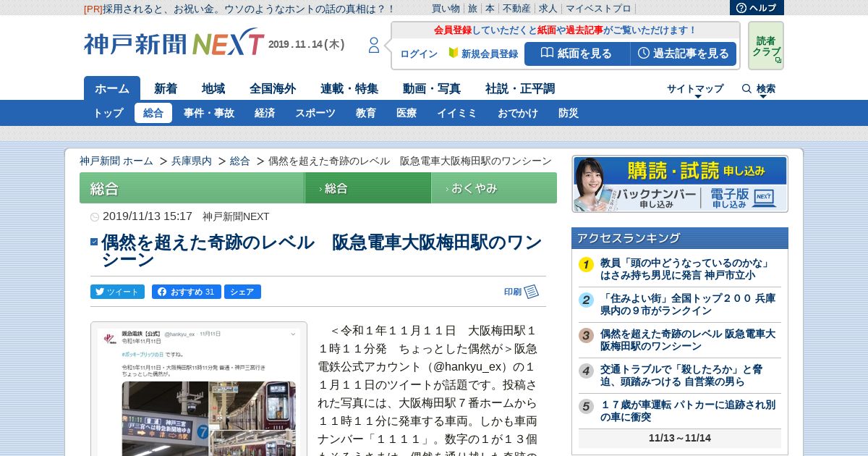Image resolution: width=868 pixels, height=456 pixels.
Task: Click the 総合 item in the blue sub-navigation bar
Action: point(153,113)
